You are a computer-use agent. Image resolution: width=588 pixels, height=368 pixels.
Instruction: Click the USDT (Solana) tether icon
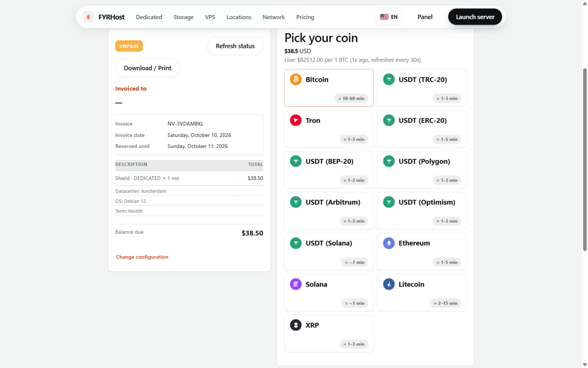click(x=296, y=243)
